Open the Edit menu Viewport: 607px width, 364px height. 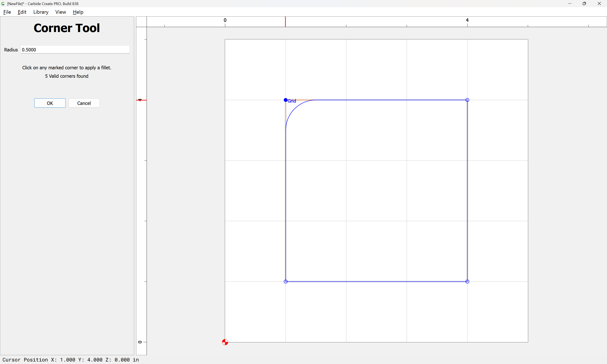pos(22,12)
